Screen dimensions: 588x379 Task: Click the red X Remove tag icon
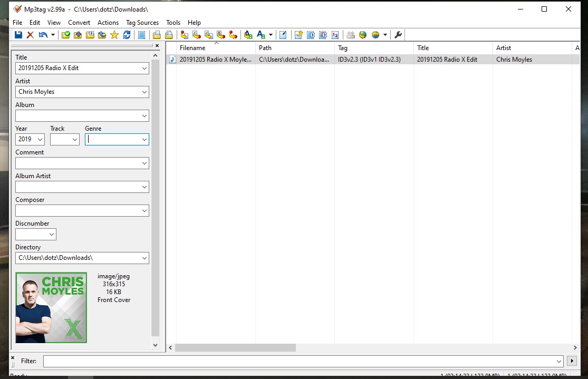[x=30, y=35]
